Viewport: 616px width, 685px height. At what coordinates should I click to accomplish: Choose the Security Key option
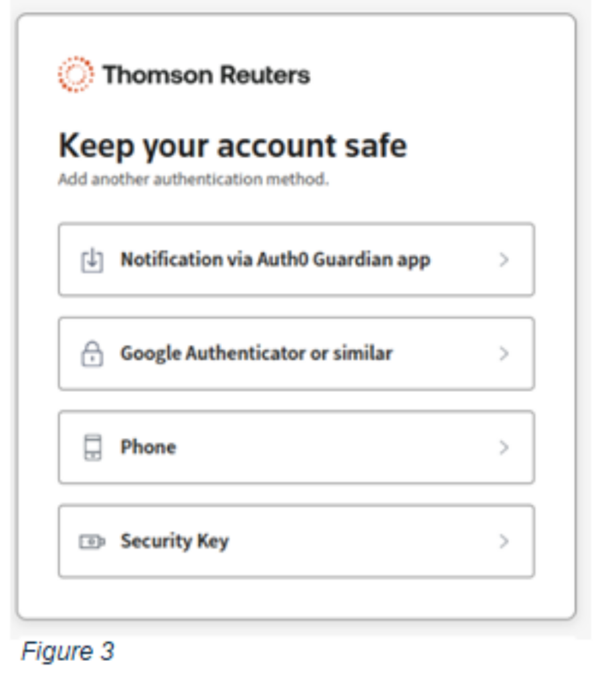[x=296, y=541]
